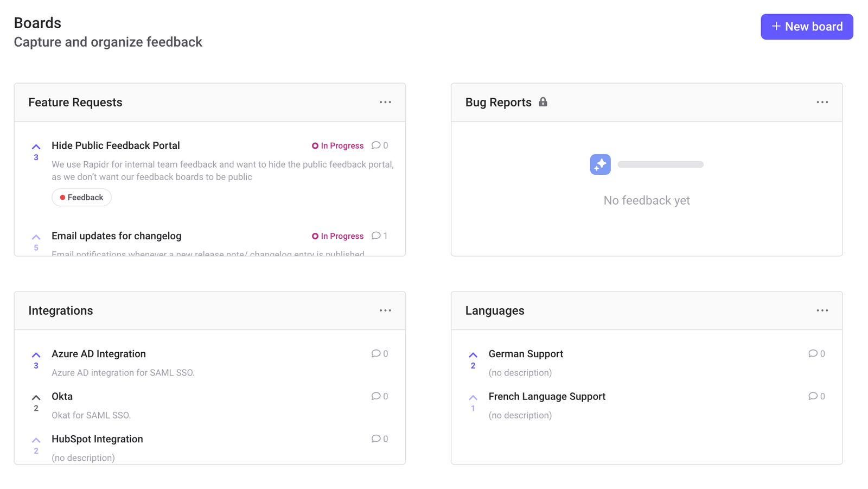Create a new board
Screen dimensions: 868x489
[x=807, y=27]
